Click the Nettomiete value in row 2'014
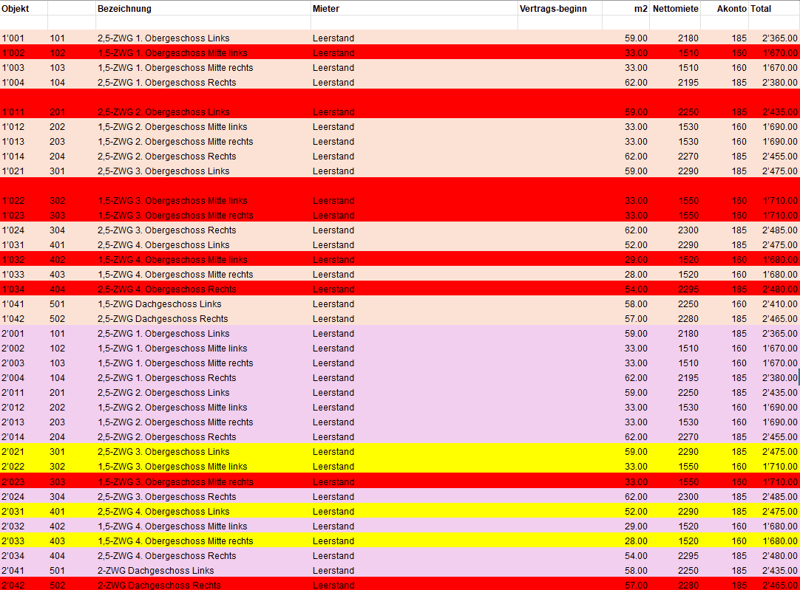 (688, 438)
